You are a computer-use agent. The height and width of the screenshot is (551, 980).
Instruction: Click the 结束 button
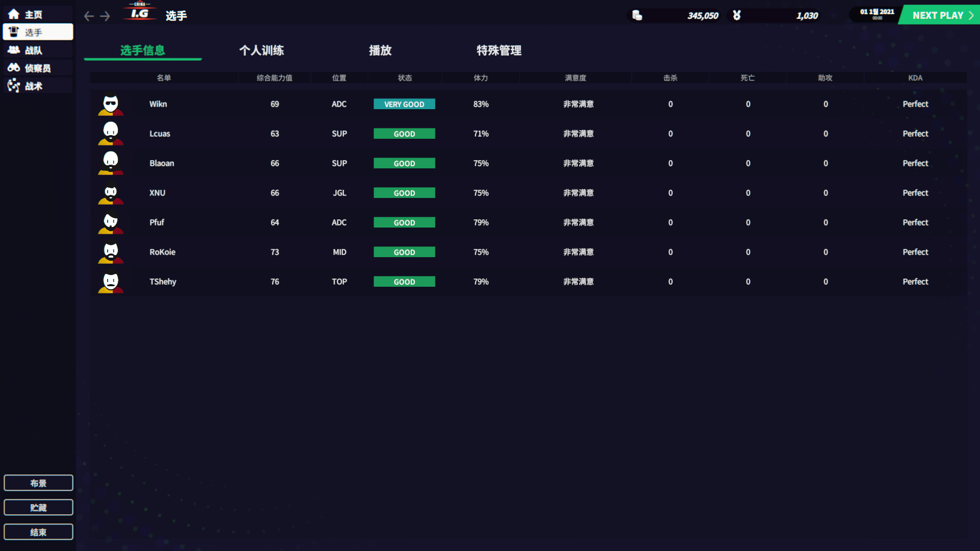[38, 532]
